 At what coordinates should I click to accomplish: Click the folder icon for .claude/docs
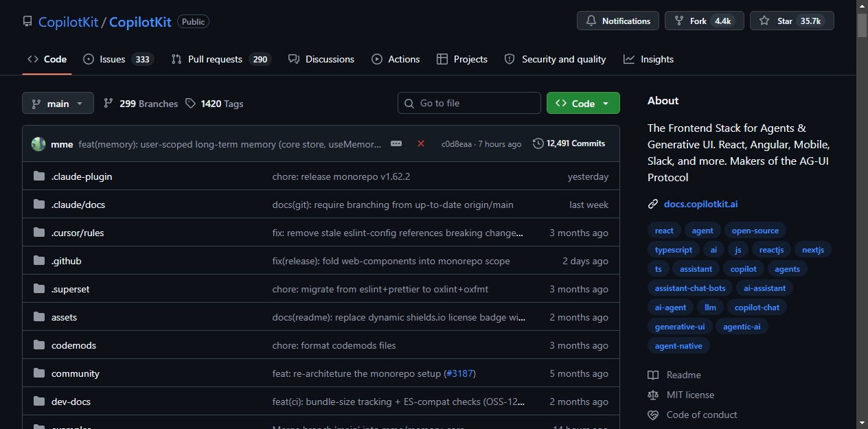39,205
